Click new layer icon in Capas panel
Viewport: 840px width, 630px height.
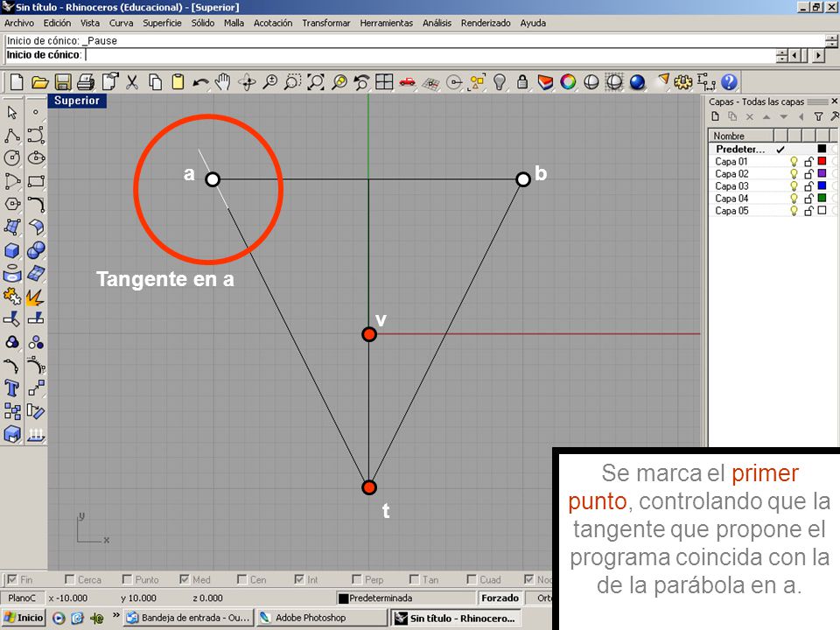pyautogui.click(x=715, y=116)
